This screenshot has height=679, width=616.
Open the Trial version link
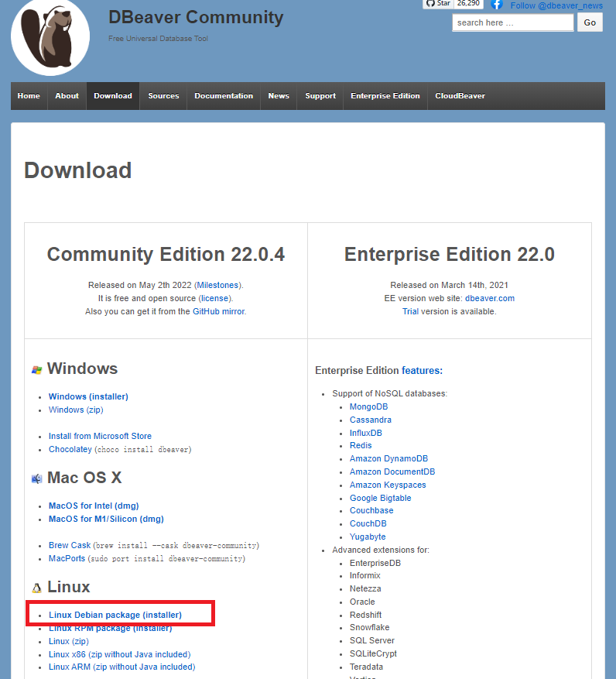click(410, 311)
